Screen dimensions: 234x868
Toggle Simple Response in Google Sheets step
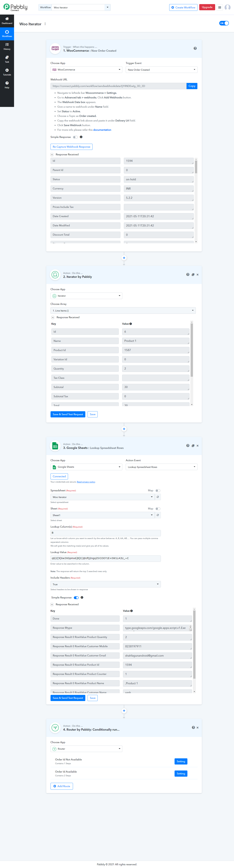pos(76,598)
